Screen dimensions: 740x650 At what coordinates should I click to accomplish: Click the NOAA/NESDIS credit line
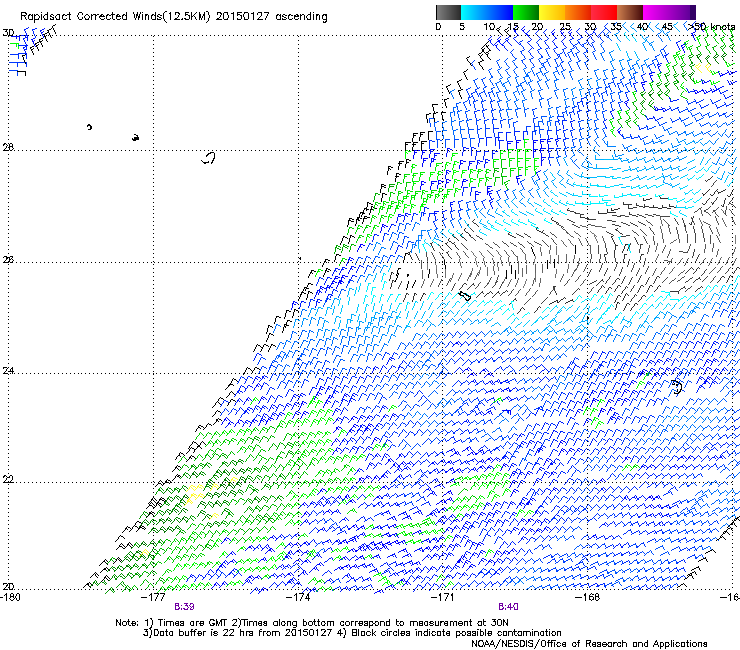pyautogui.click(x=589, y=644)
